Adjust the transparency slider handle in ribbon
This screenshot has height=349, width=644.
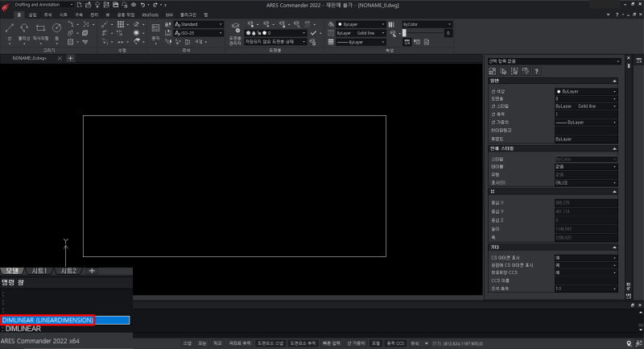point(405,33)
